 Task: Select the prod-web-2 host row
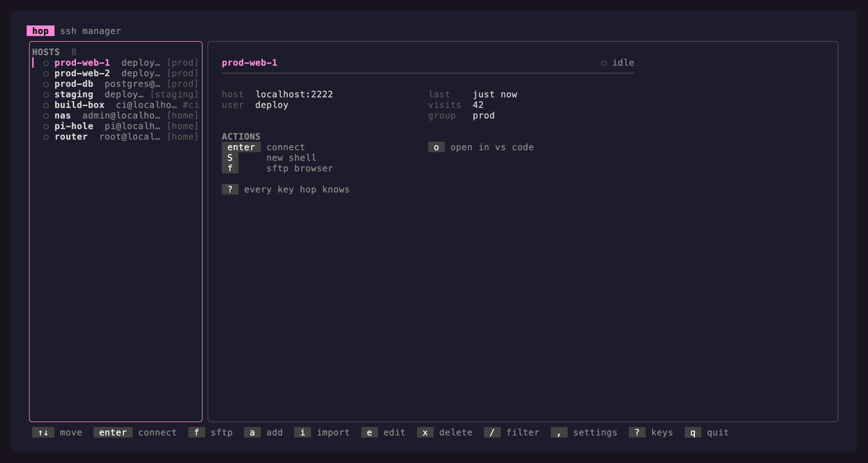pos(116,74)
